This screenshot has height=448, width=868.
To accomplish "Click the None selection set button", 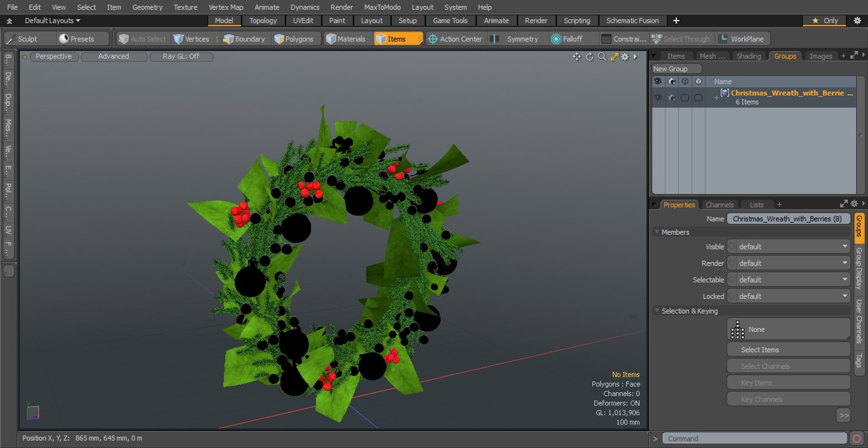I will pos(788,329).
